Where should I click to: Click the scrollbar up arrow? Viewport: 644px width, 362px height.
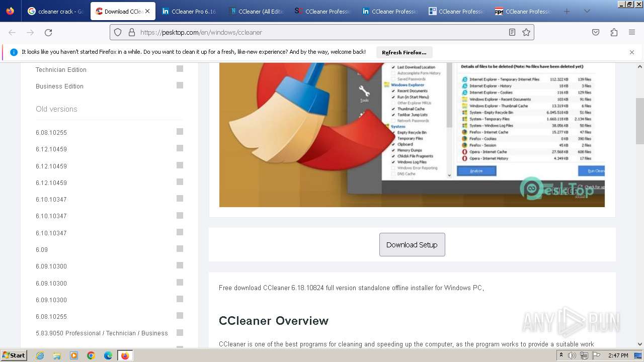click(x=639, y=66)
